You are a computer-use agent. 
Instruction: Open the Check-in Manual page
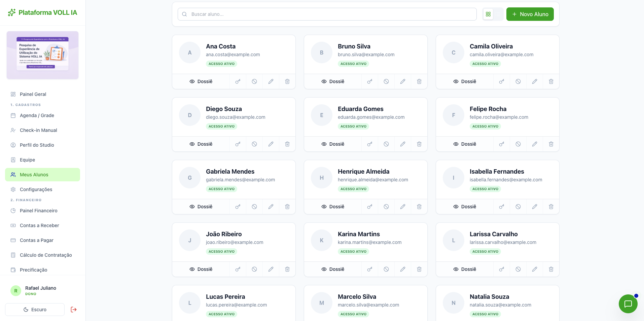click(x=38, y=130)
